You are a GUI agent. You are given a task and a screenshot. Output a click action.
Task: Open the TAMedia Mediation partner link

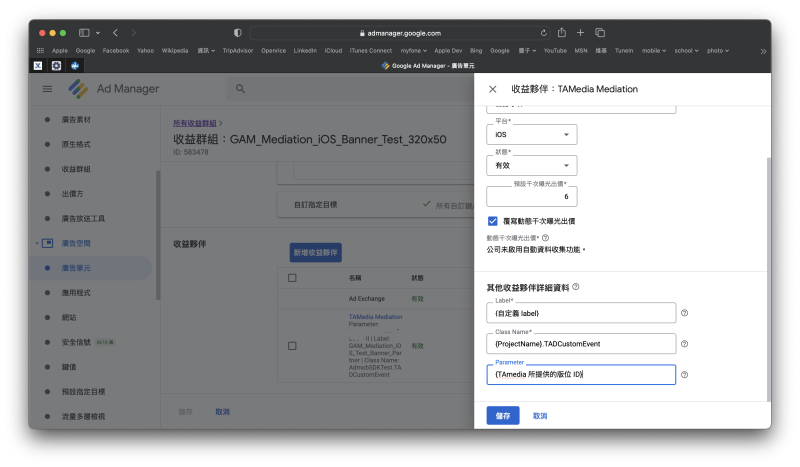[x=376, y=317]
